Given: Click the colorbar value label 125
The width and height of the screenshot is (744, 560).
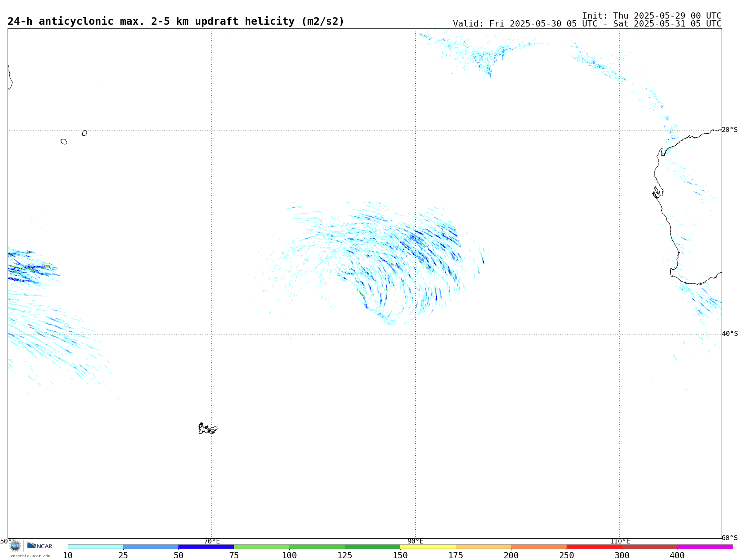Looking at the screenshot, I should tap(345, 556).
